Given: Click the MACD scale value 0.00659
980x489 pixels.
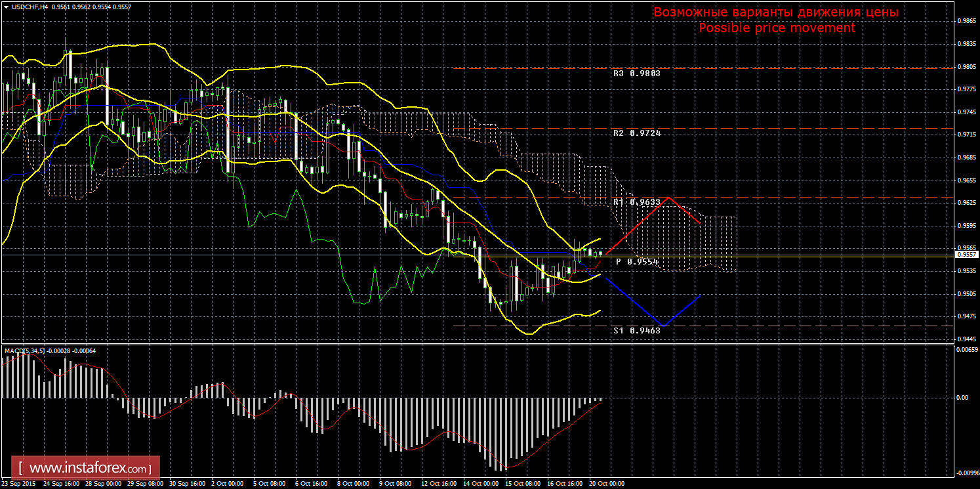Looking at the screenshot, I should click(x=966, y=349).
